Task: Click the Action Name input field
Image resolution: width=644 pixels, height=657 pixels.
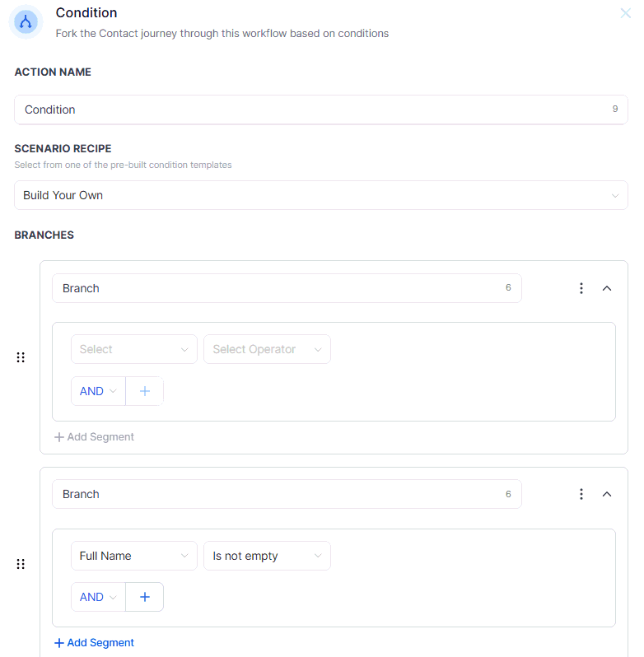Action: click(313, 109)
